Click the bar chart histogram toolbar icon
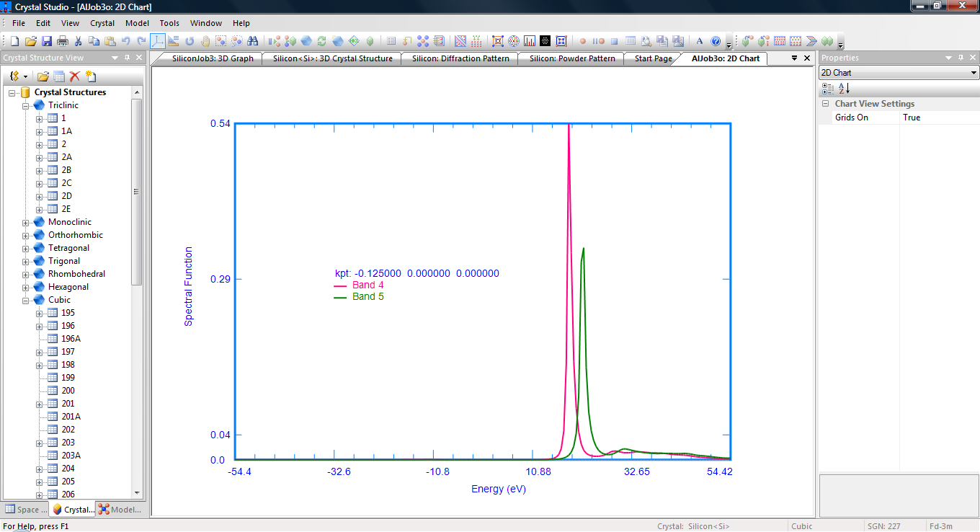 [x=530, y=41]
